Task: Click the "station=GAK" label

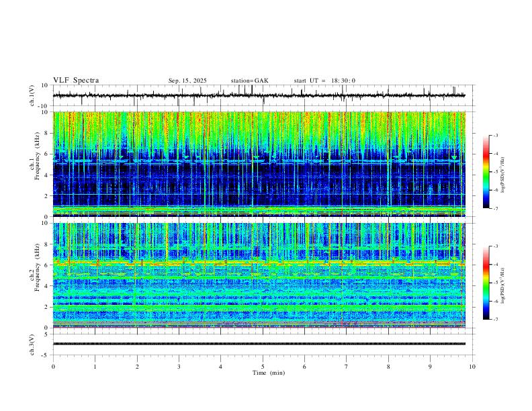Action: point(249,81)
